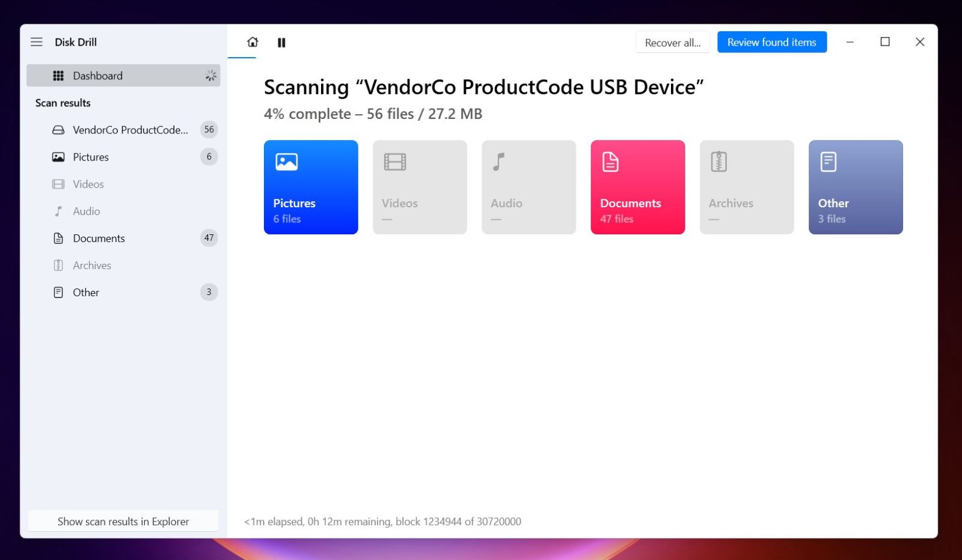Select the Archives zip icon in the sidebar
Viewport: 962px width, 560px height.
tap(57, 265)
